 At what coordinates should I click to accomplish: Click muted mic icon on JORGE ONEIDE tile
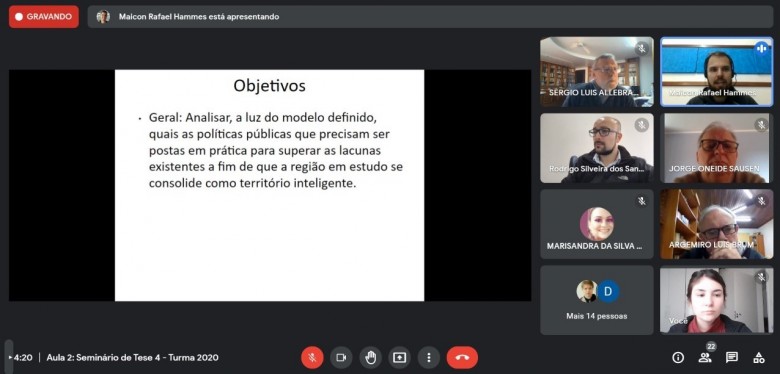click(x=761, y=125)
